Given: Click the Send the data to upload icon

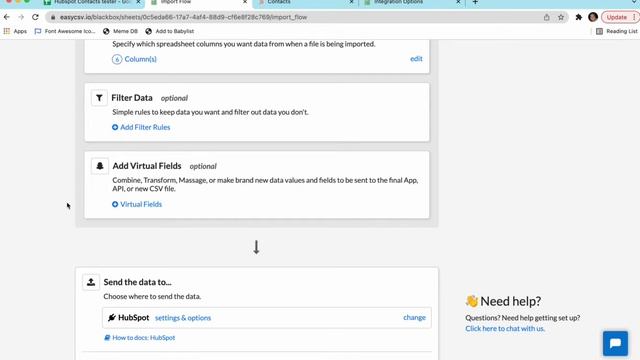Looking at the screenshot, I should pyautogui.click(x=91, y=282).
